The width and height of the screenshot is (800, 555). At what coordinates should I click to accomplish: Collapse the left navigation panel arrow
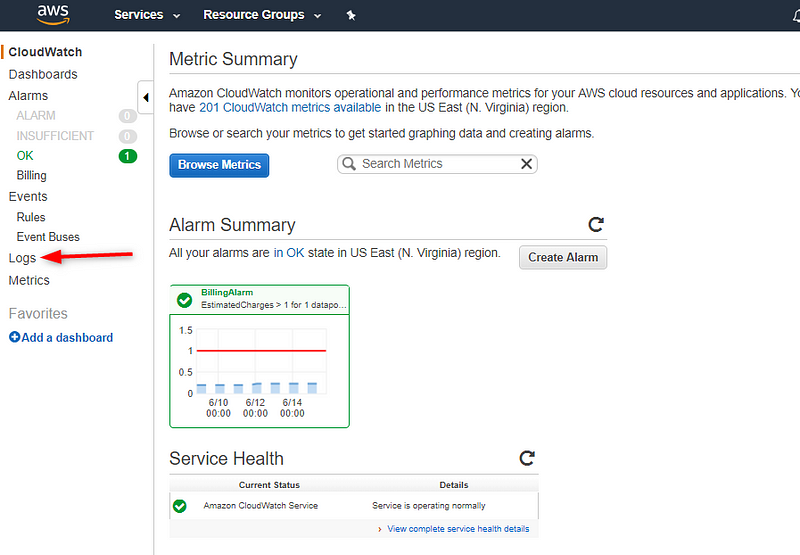pos(145,97)
